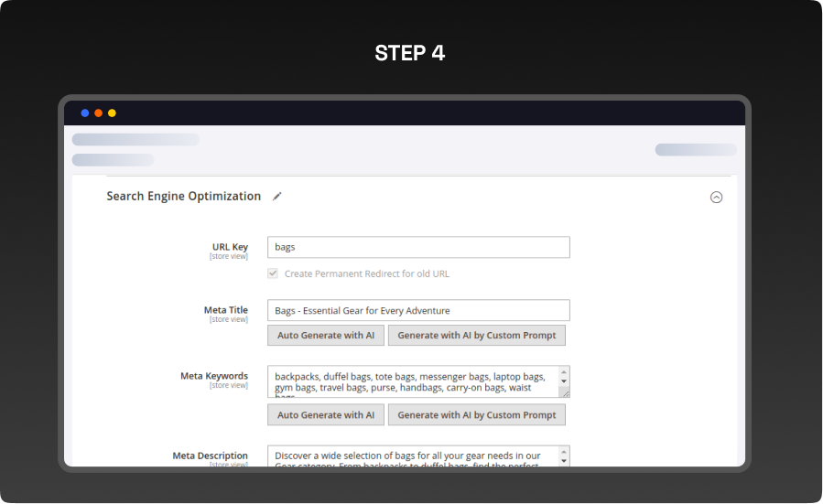The width and height of the screenshot is (823, 504).
Task: Click into the Meta Title text field
Action: 418,310
